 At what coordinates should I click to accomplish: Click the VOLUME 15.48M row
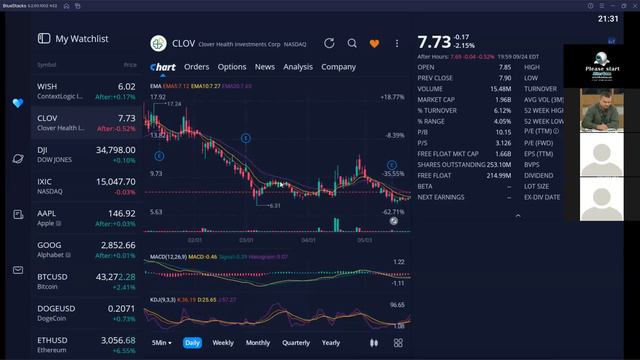click(x=464, y=89)
